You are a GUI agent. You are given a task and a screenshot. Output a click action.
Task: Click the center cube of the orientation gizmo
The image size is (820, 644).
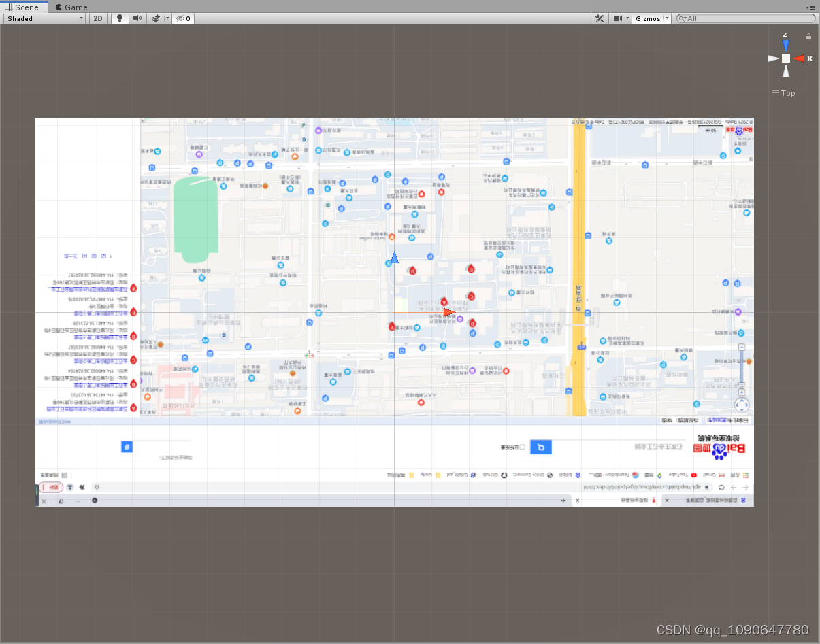[x=786, y=58]
